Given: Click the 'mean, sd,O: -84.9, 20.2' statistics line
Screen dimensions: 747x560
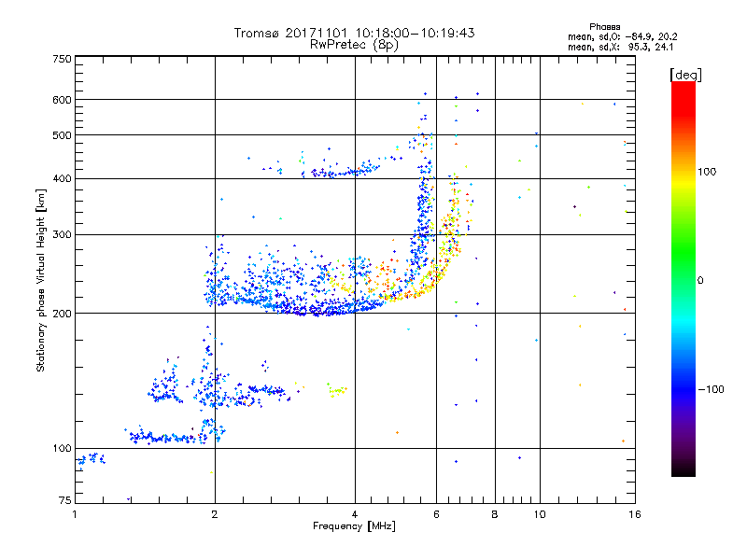Looking at the screenshot, I should (x=622, y=36).
